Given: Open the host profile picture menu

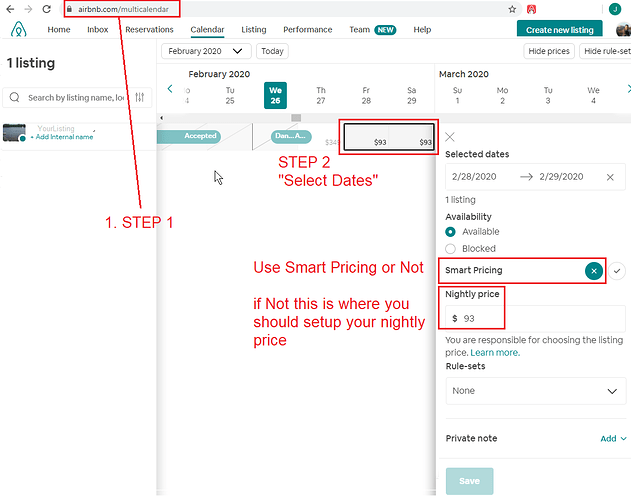Looking at the screenshot, I should 624,29.
